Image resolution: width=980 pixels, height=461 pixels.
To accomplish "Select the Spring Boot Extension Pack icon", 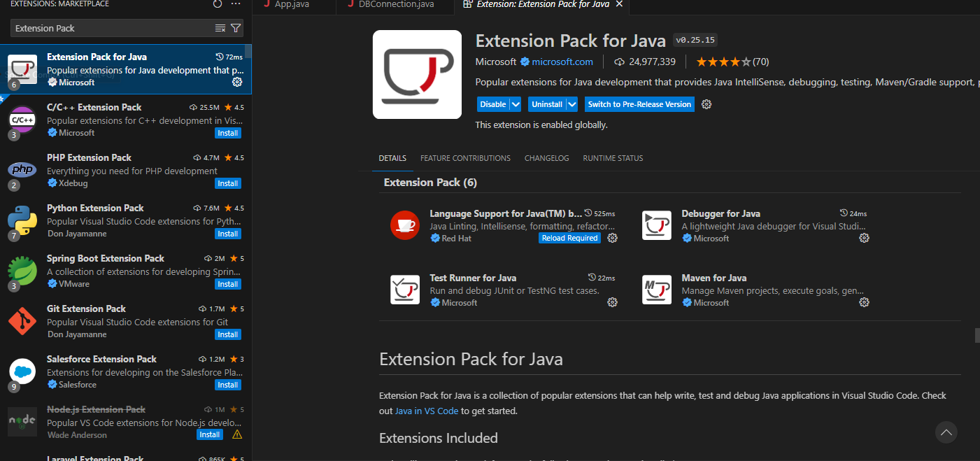I will click(x=22, y=271).
